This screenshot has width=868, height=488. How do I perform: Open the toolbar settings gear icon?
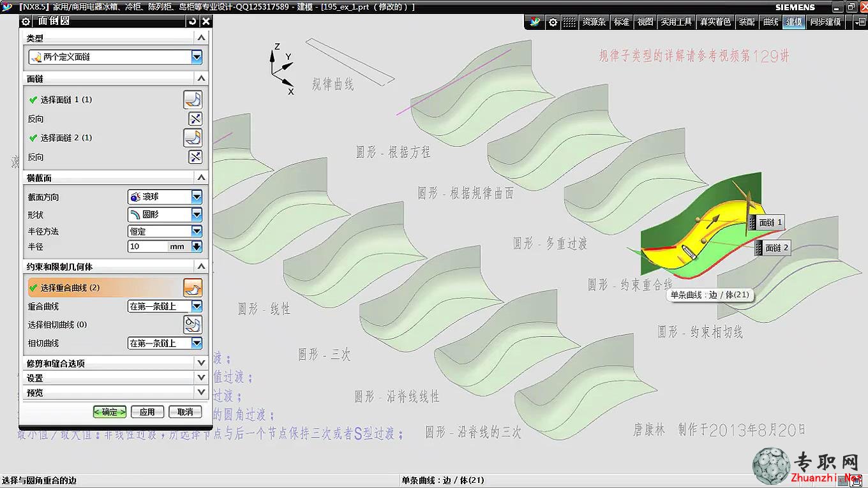(553, 22)
